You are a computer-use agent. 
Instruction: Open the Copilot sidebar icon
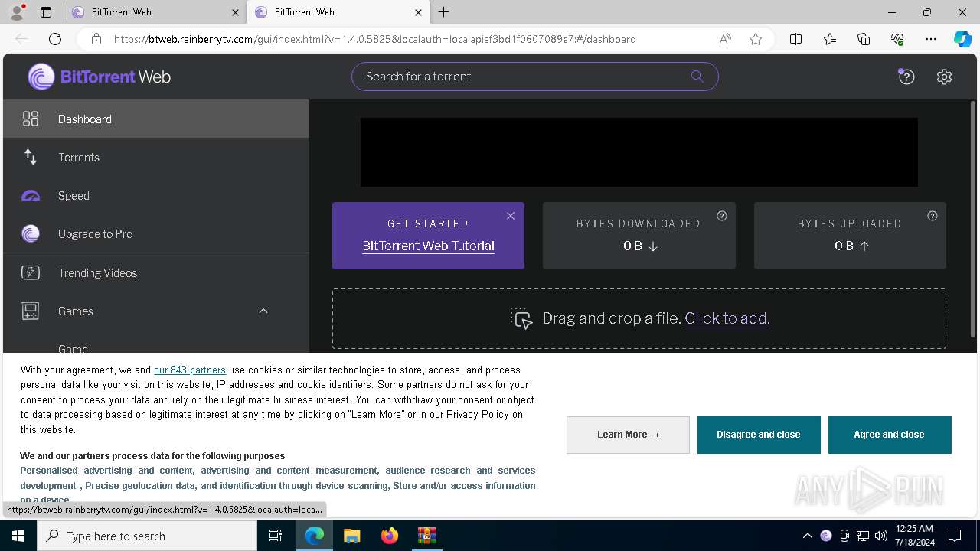[x=962, y=39]
